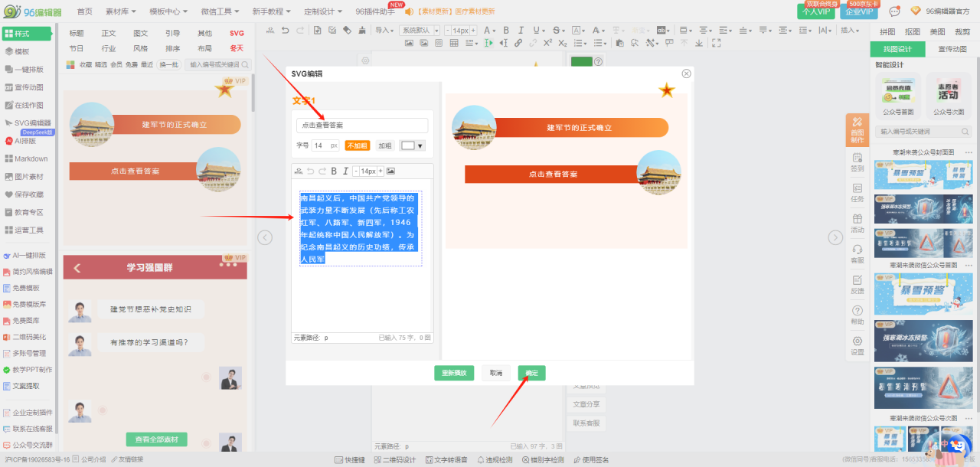Open the 系统默认 font dropdown
Viewport: 980px width, 467px height.
420,31
